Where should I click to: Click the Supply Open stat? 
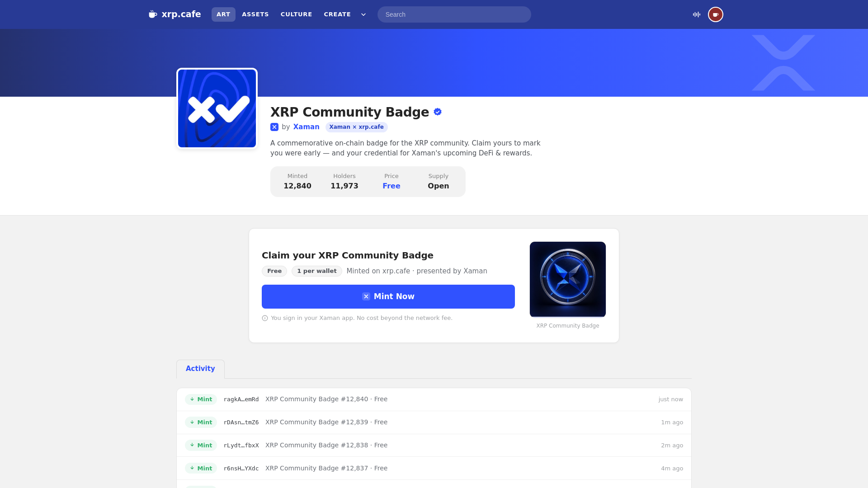click(439, 182)
